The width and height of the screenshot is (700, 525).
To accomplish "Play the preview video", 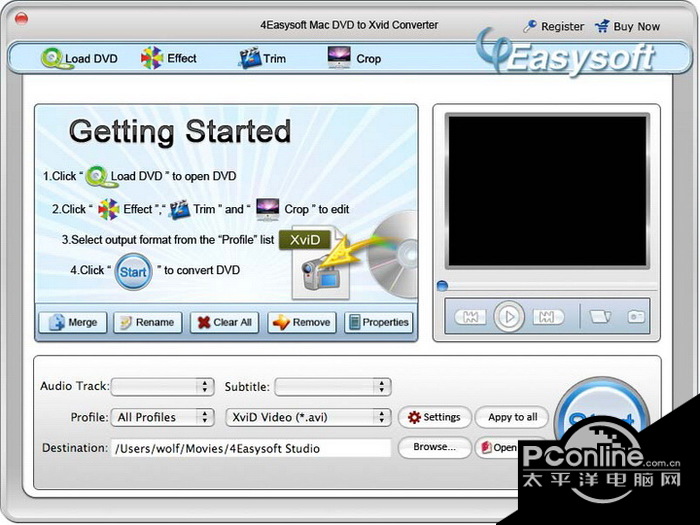I will [x=509, y=317].
